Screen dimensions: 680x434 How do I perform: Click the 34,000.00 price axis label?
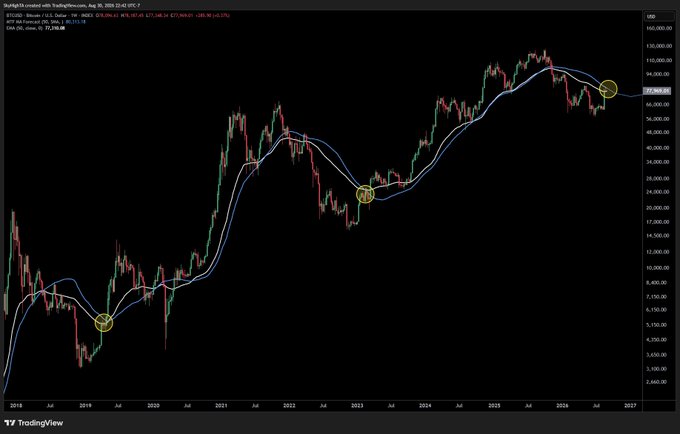pyautogui.click(x=658, y=162)
